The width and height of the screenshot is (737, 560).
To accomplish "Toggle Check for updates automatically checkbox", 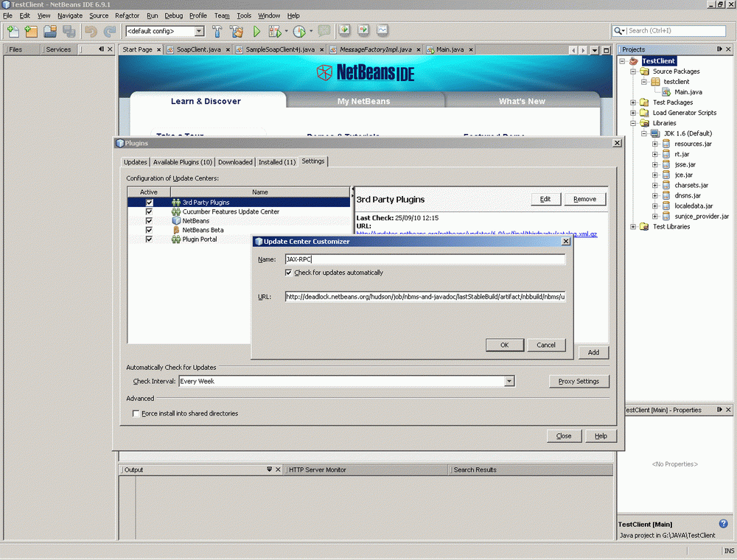I will pos(289,273).
